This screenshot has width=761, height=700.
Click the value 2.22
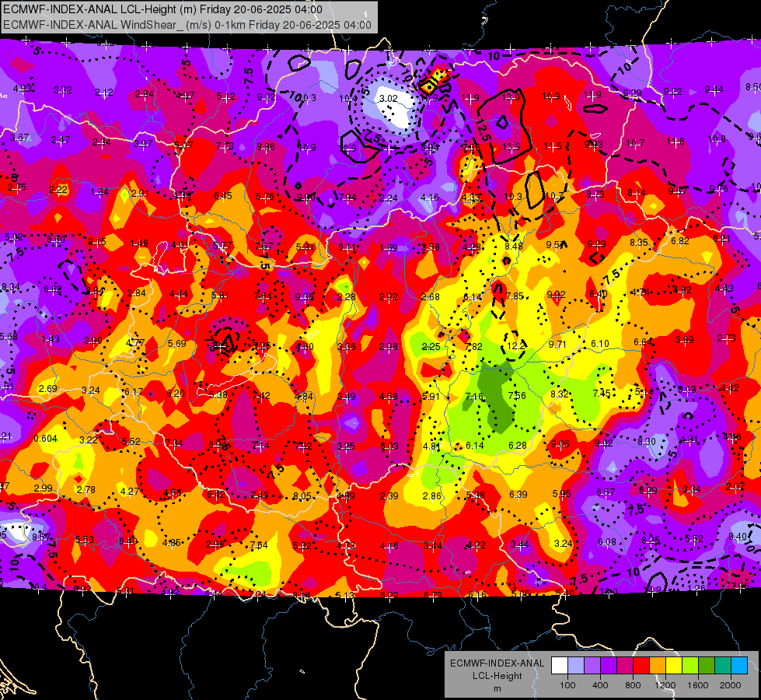(58, 190)
